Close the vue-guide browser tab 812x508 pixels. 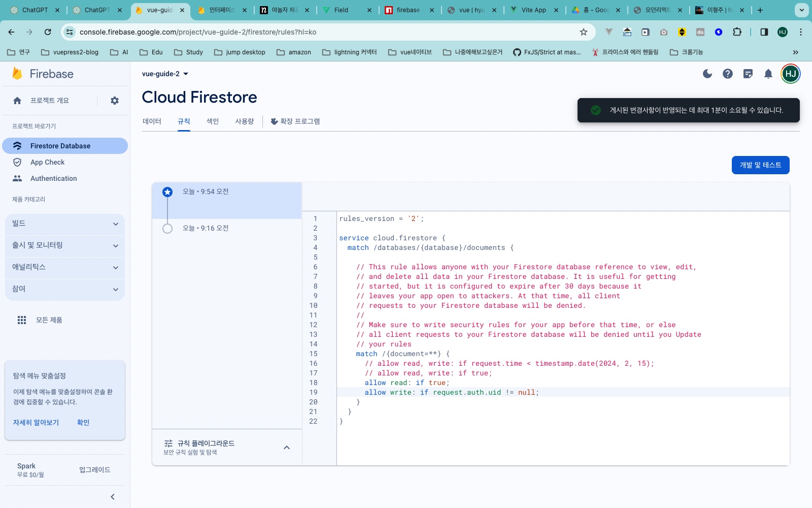(182, 10)
